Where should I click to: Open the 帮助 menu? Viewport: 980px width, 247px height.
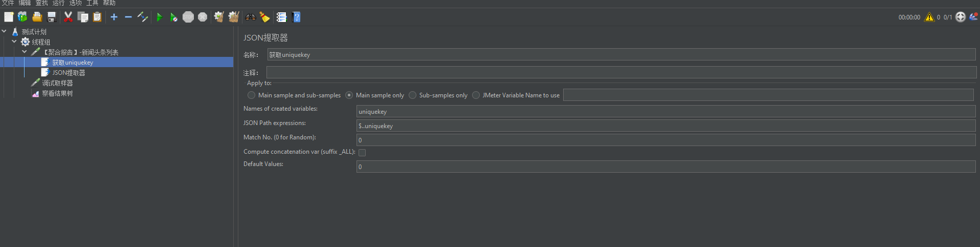pyautogui.click(x=109, y=3)
